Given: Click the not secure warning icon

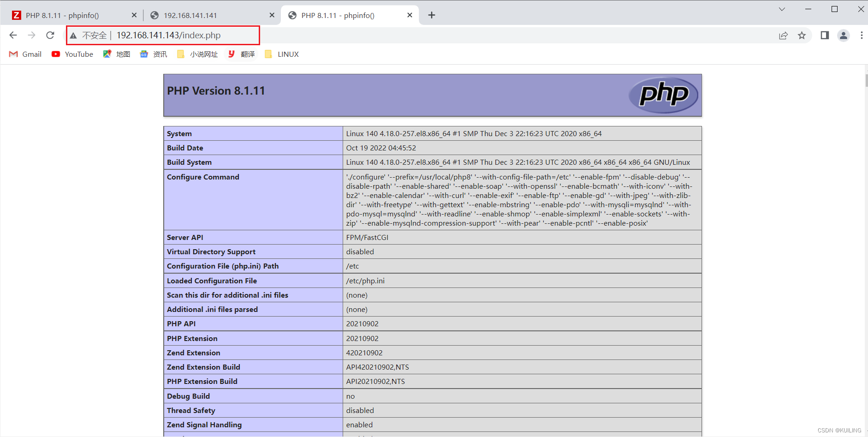Looking at the screenshot, I should pyautogui.click(x=73, y=36).
